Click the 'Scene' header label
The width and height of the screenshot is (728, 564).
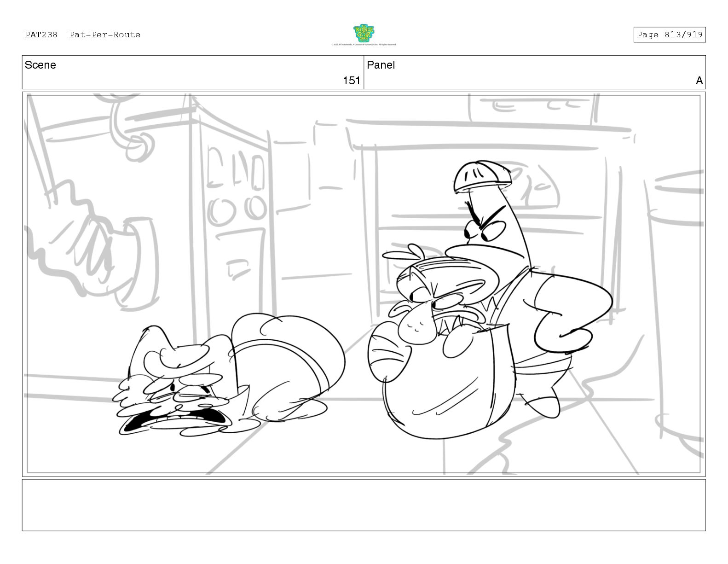[x=40, y=65]
